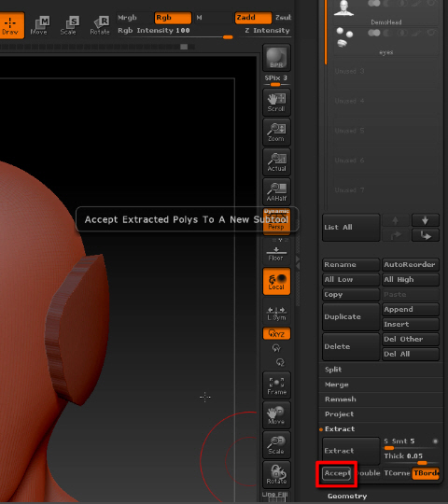Toggle the Floor grid
Screen dimensions: 448x504
tap(276, 254)
